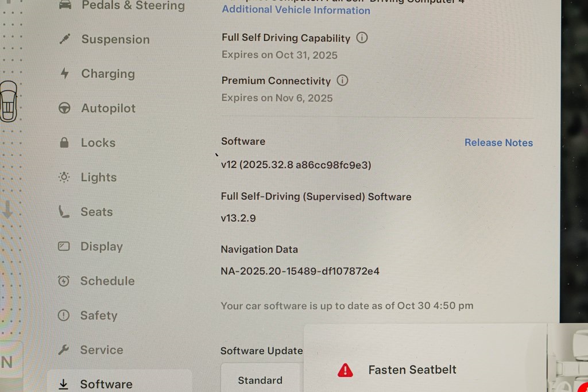The height and width of the screenshot is (392, 588).
Task: Select the Service wrench icon
Action: (63, 350)
